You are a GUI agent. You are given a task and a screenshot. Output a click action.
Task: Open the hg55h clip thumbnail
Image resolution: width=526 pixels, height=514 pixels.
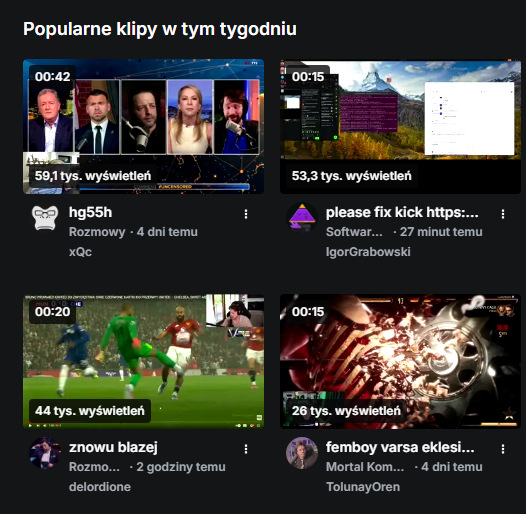click(x=143, y=126)
